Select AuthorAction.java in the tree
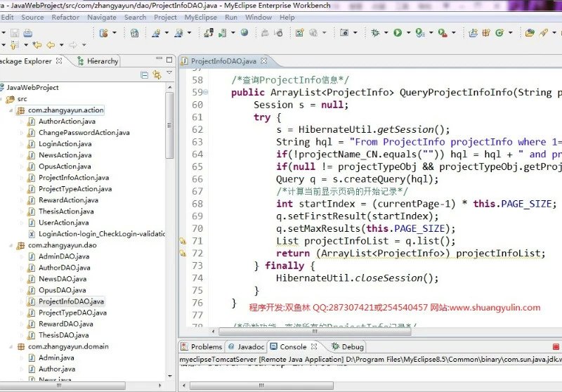 pos(67,122)
